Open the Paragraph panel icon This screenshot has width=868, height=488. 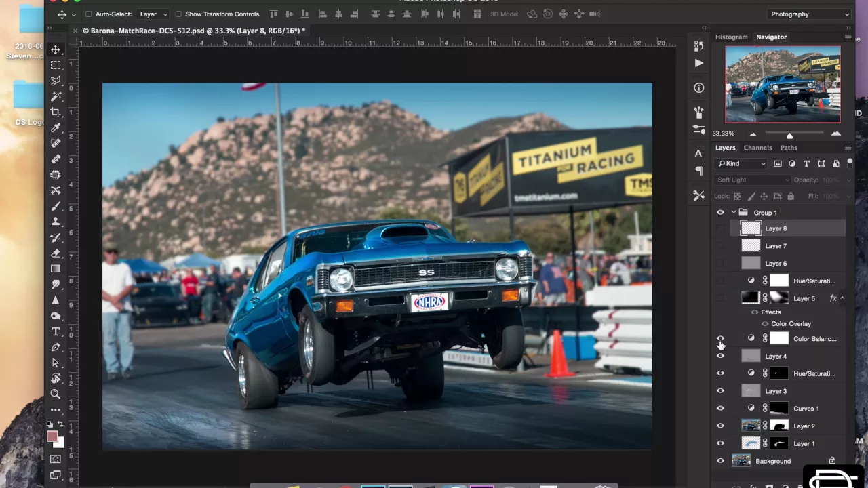click(699, 171)
